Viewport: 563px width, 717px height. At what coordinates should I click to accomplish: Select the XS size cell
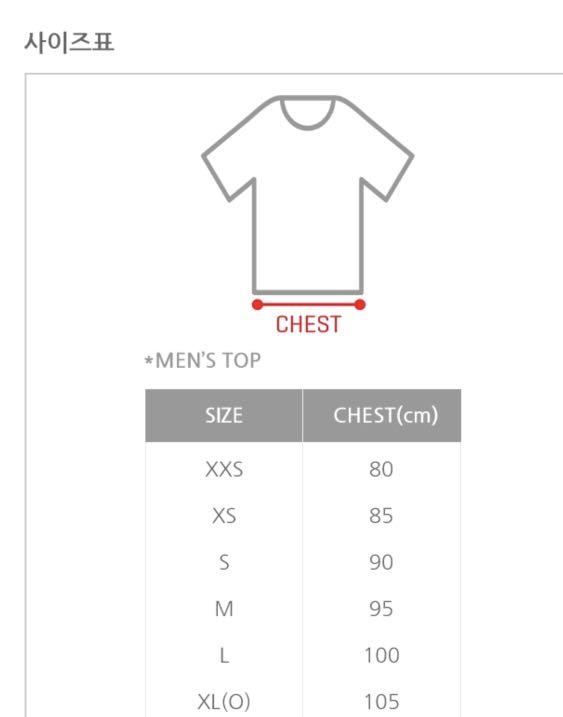coord(224,516)
